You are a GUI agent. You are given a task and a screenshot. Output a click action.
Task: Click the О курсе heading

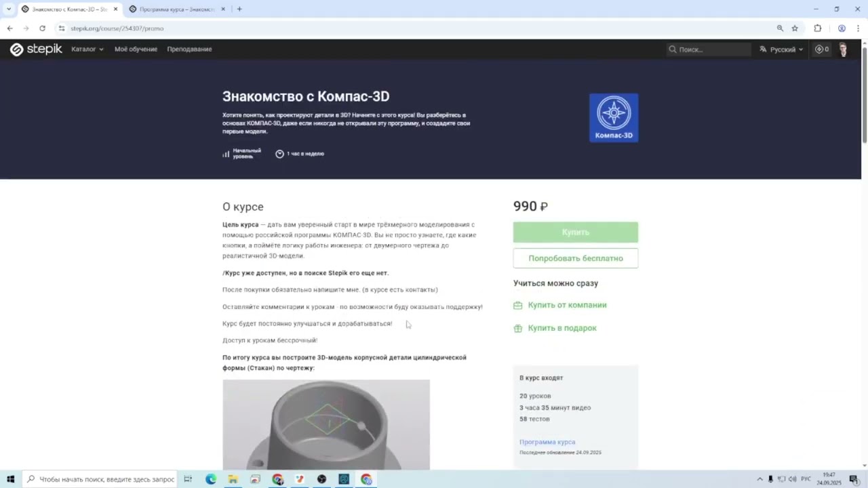pos(243,207)
